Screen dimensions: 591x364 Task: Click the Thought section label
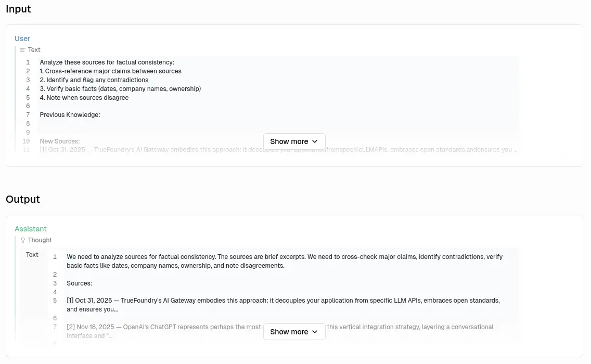pyautogui.click(x=40, y=240)
